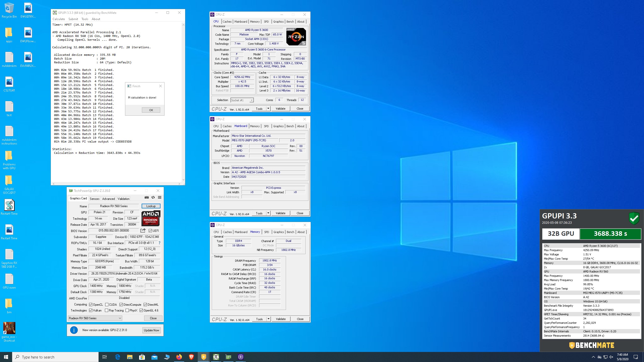This screenshot has width=644, height=362.
Task: Open the GPU-Z hamburger menu icon
Action: 159,198
